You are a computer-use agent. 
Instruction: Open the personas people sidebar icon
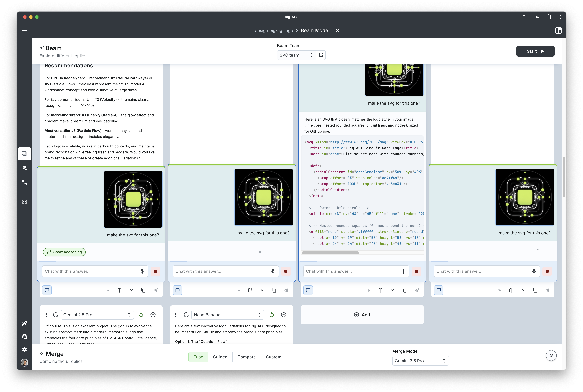click(25, 168)
